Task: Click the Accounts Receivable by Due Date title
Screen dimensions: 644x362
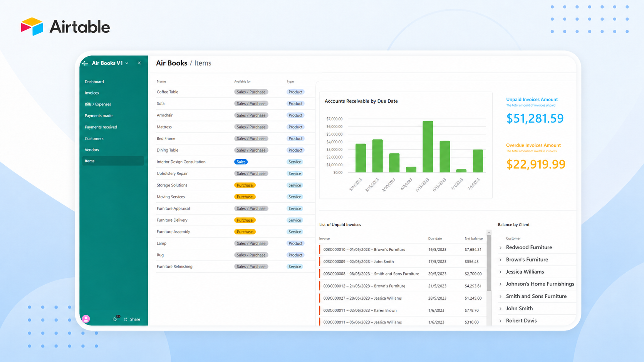Action: click(x=361, y=101)
